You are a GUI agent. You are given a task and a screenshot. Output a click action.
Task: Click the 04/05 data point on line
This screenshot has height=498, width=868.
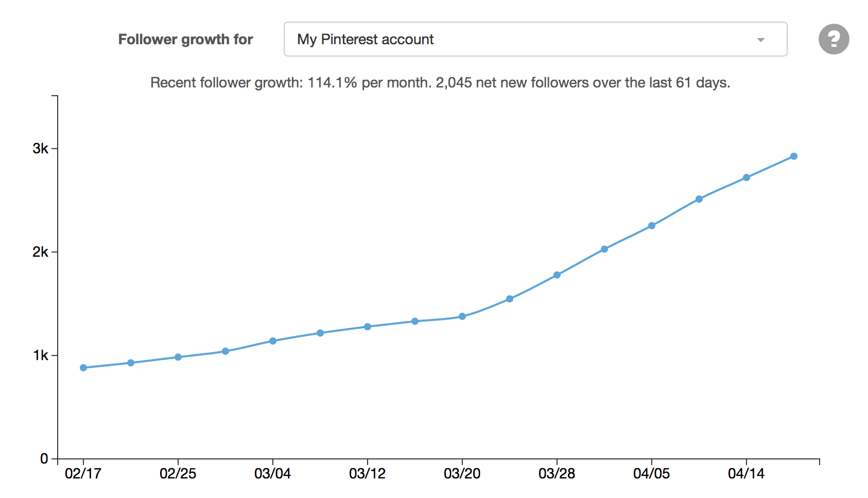[x=652, y=226]
